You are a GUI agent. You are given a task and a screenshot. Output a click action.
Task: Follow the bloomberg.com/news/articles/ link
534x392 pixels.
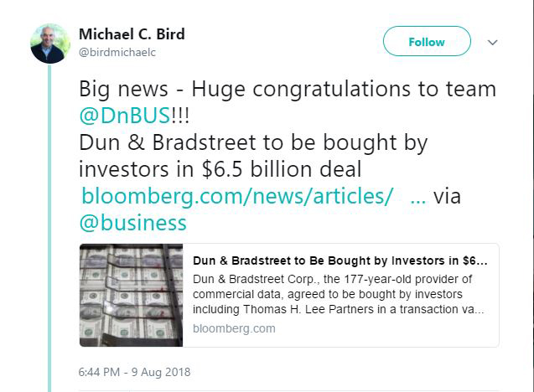237,196
